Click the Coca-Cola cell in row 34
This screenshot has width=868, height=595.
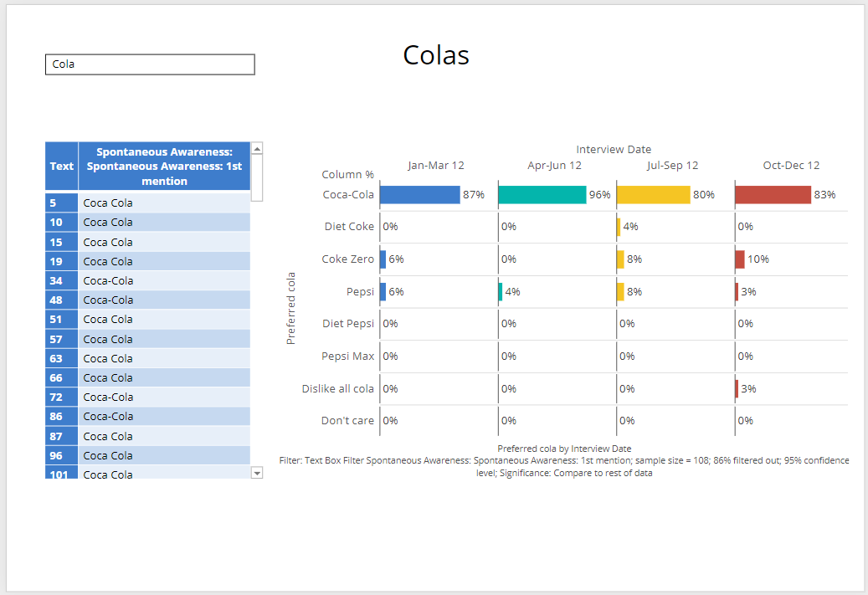(x=164, y=280)
